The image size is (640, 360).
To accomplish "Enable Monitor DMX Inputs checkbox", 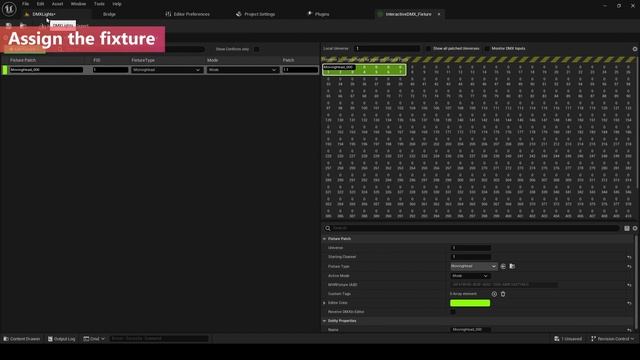I will click(x=487, y=49).
